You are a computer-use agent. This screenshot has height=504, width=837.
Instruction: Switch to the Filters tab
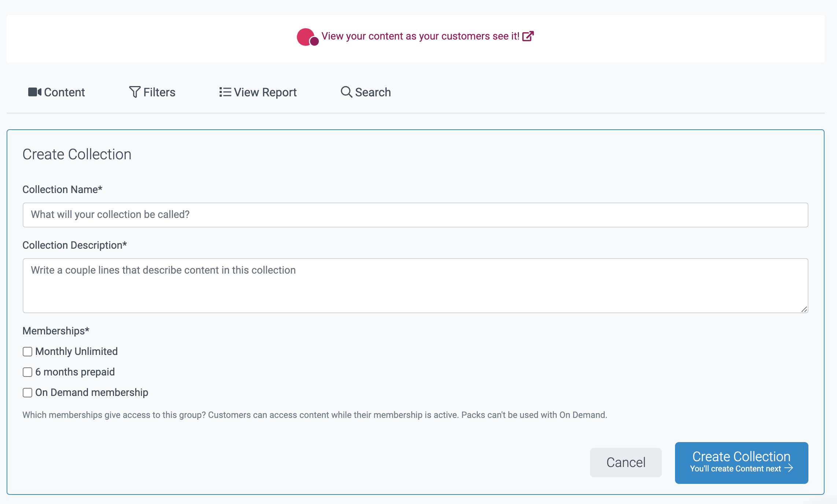click(159, 92)
